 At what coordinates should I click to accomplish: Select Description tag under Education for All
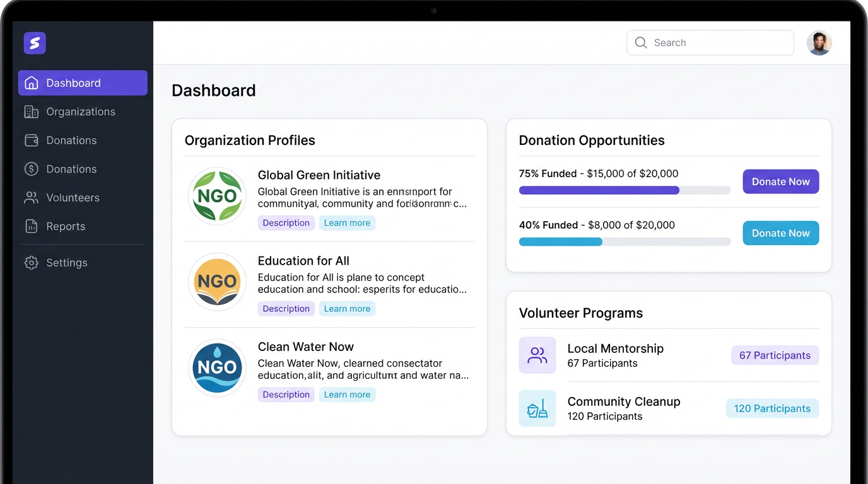coord(286,309)
